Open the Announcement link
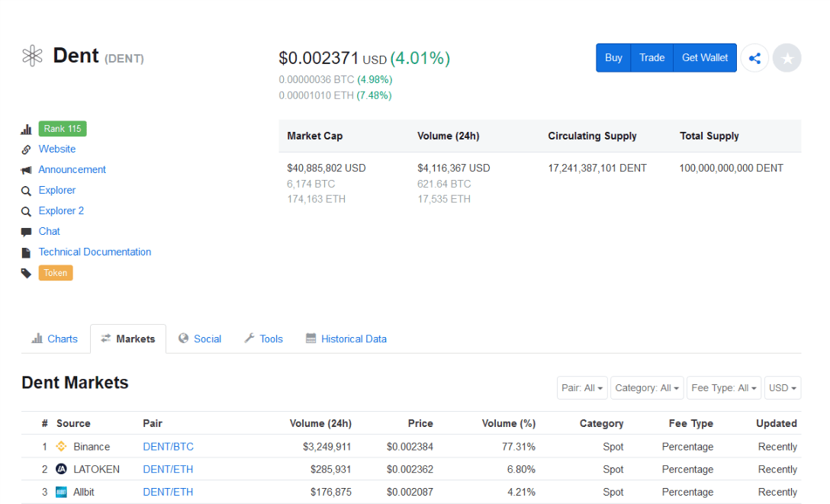Screen dimensions: 830x504 click(72, 170)
